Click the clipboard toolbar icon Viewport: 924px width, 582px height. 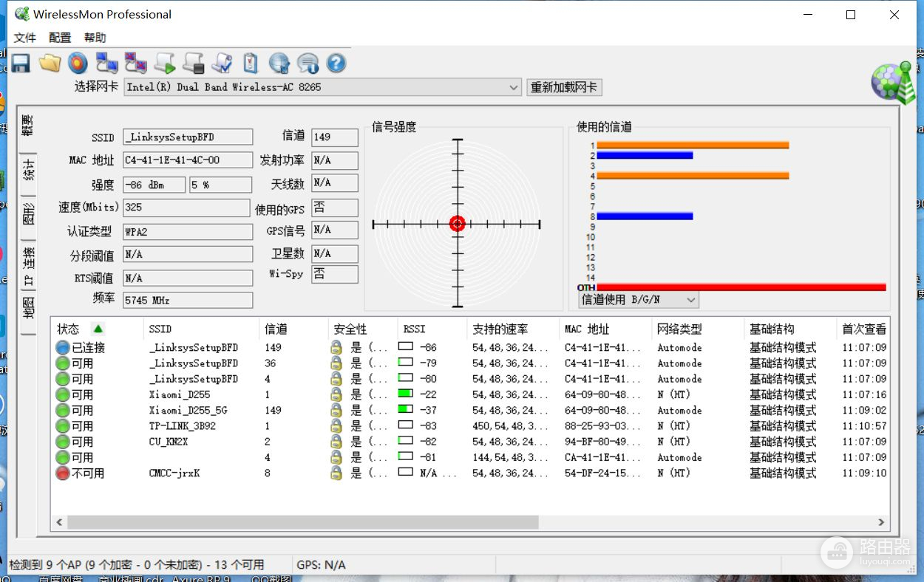pos(251,64)
